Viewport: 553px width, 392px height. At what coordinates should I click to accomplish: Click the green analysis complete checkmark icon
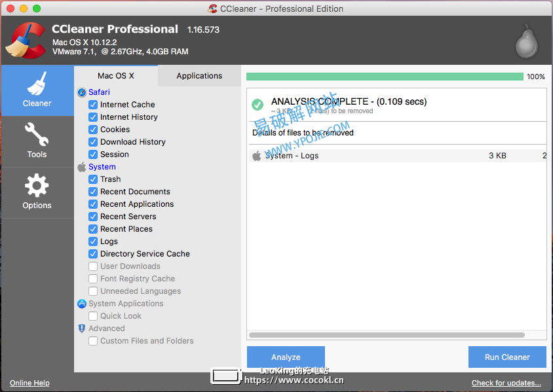click(257, 104)
